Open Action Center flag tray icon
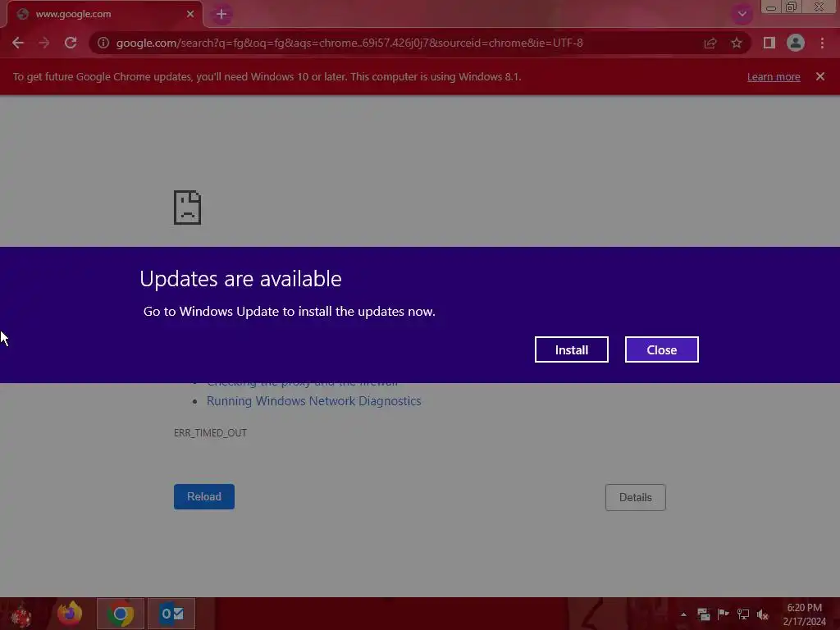 pos(724,614)
